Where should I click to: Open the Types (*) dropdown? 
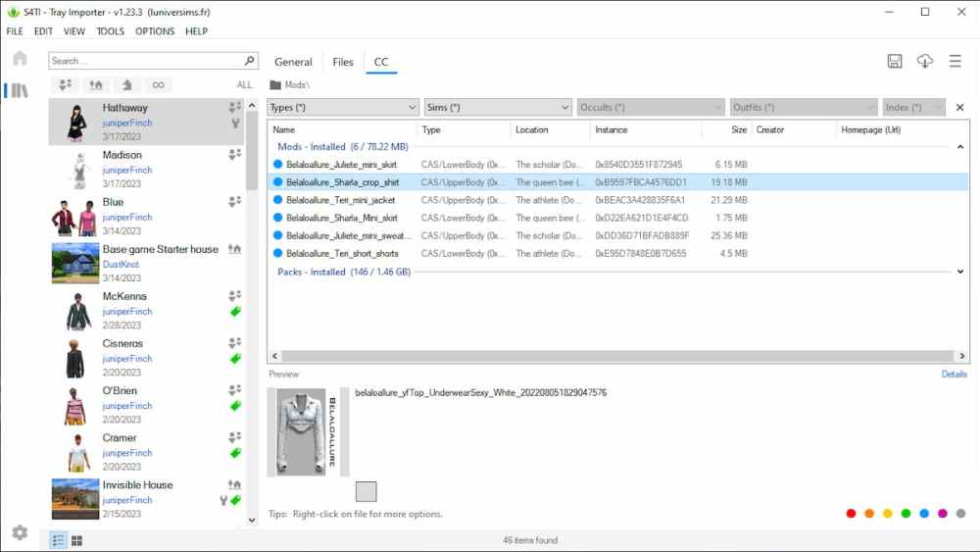(x=343, y=107)
